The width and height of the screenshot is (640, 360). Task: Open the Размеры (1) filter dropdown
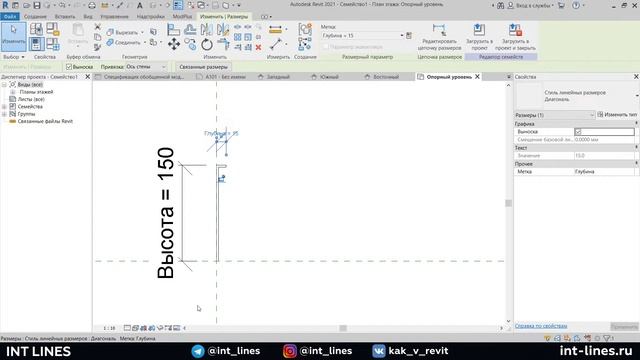[554, 115]
